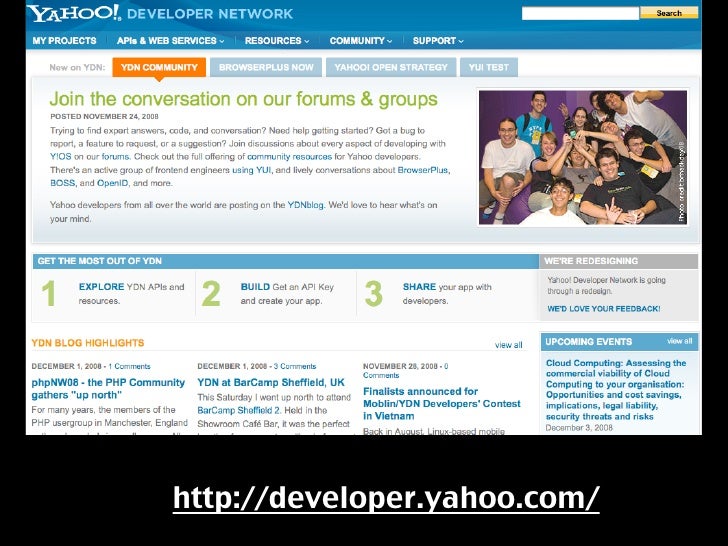The height and width of the screenshot is (546, 728).
Task: Open the forums & groups headline
Action: (x=243, y=99)
